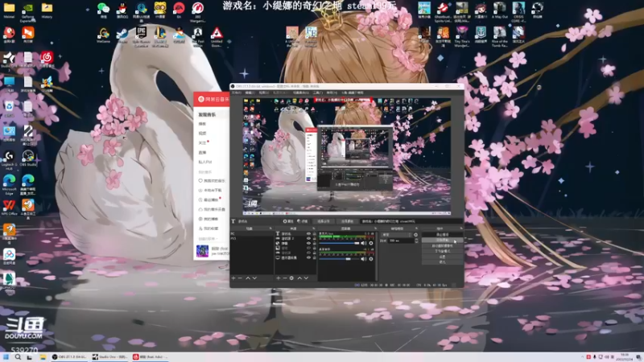The width and height of the screenshot is (644, 362).
Task: Open GeForce Experience desktop icon
Action: pos(27,11)
